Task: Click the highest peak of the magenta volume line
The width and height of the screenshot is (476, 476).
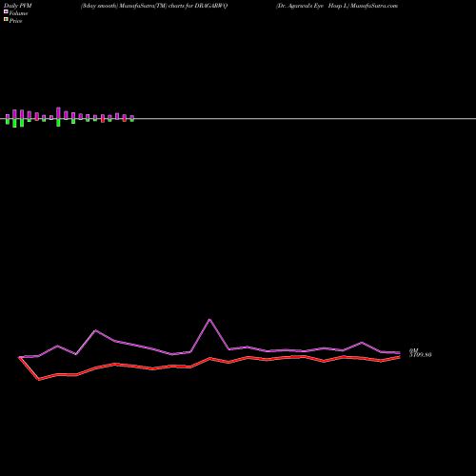Action: pyautogui.click(x=209, y=319)
